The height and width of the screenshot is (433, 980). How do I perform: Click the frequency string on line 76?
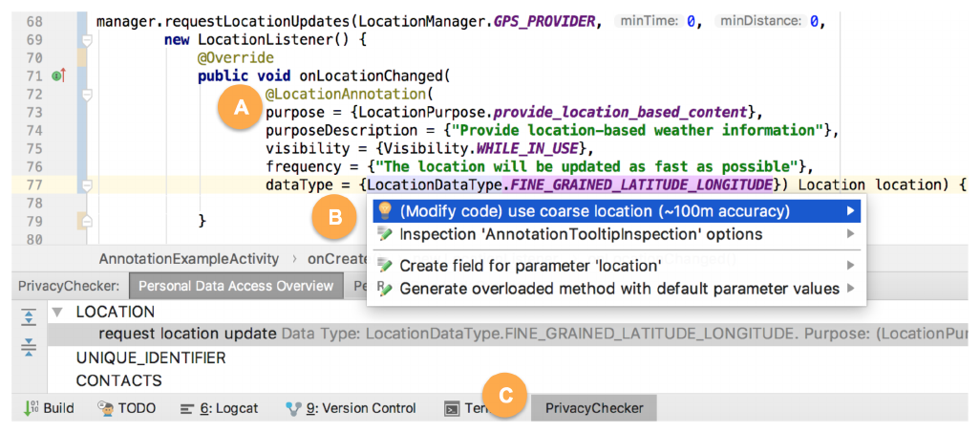click(x=586, y=167)
